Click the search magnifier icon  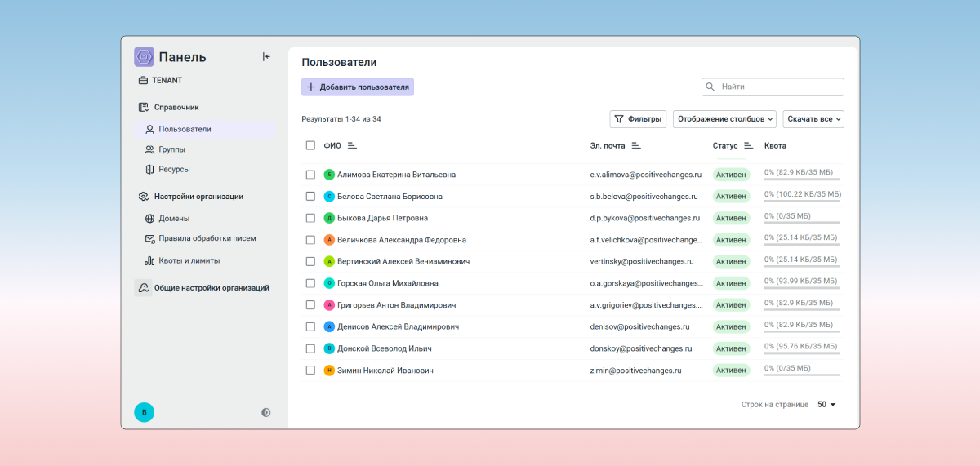tap(710, 87)
